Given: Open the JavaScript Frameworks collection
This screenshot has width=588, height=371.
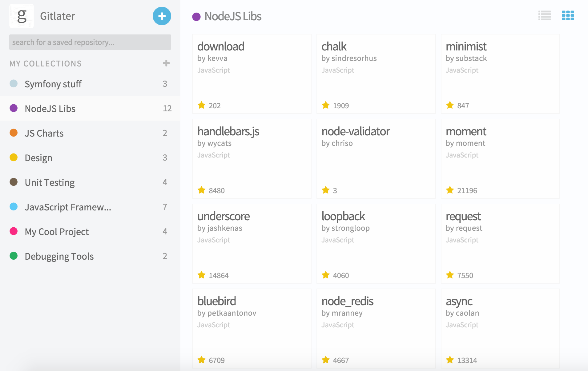Looking at the screenshot, I should (x=90, y=207).
